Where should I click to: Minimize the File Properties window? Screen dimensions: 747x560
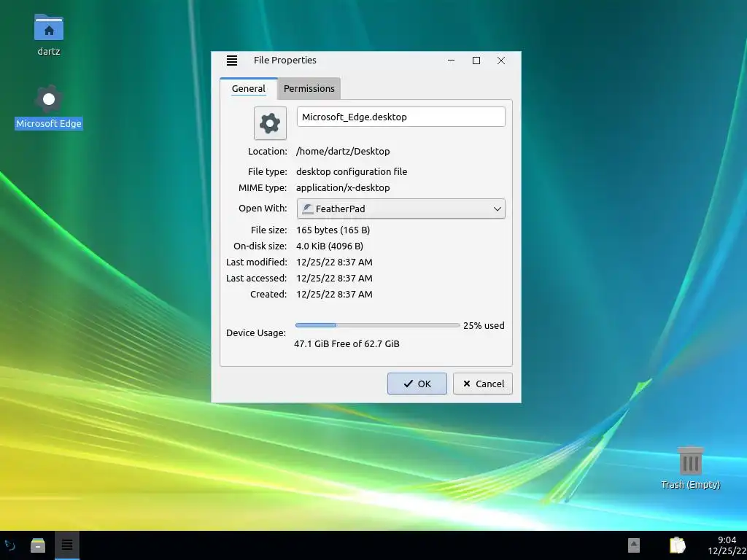[451, 61]
